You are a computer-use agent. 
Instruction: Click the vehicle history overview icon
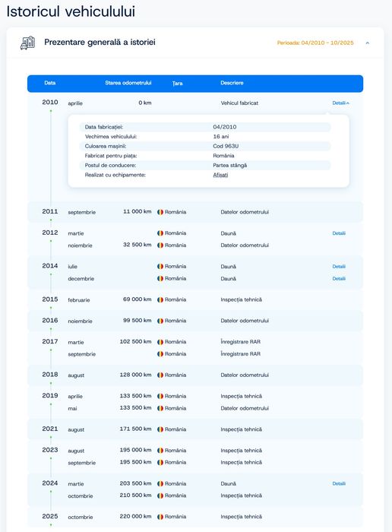28,43
